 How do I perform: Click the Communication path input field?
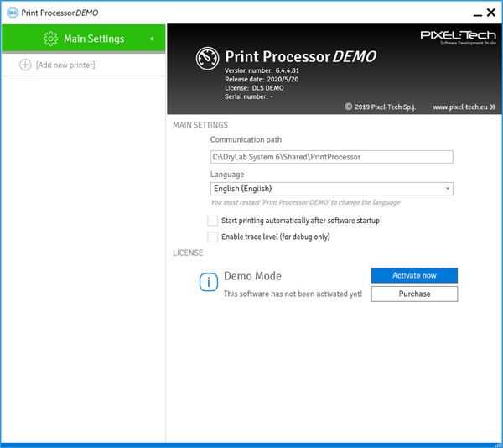[x=332, y=157]
